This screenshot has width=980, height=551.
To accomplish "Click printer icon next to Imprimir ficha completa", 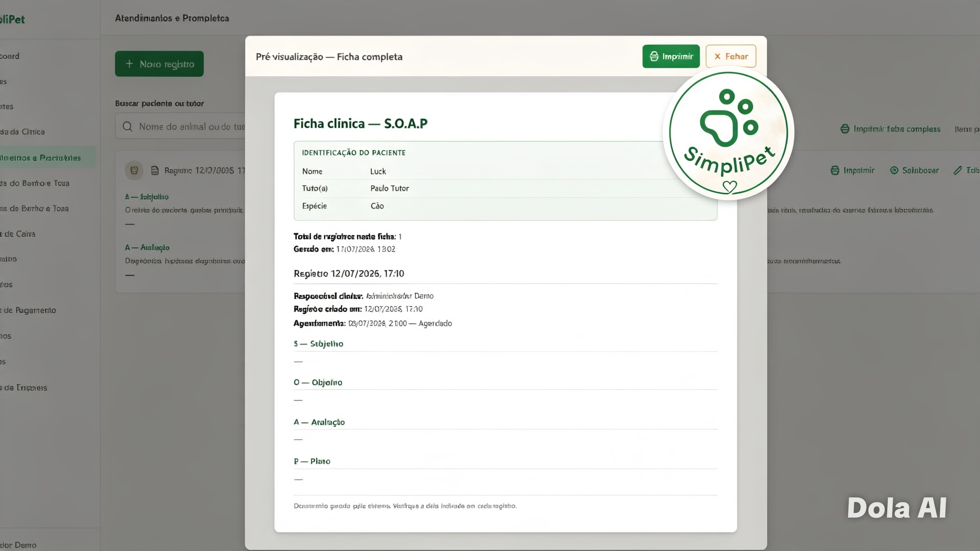I will click(x=845, y=129).
